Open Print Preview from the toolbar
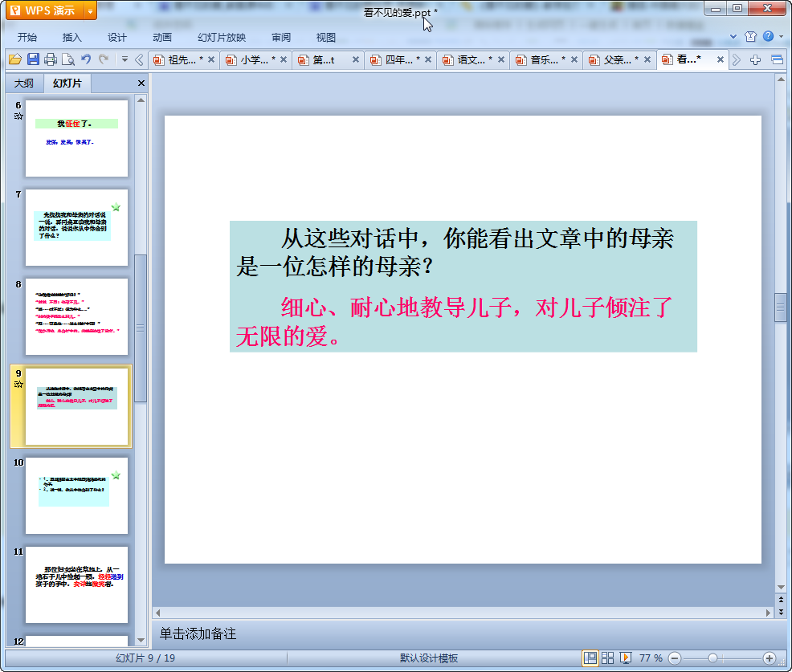 [x=68, y=59]
